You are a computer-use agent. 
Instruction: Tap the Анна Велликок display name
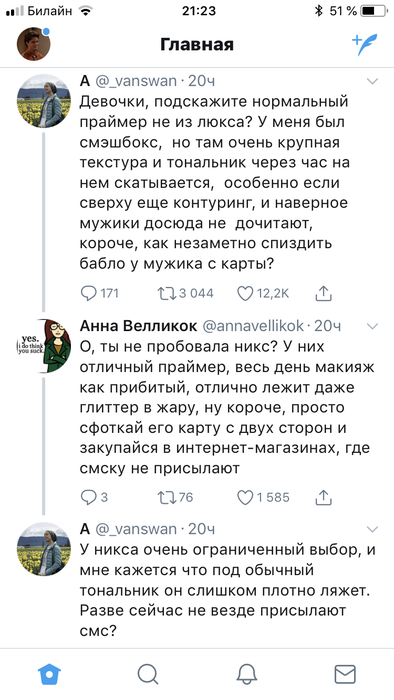138,326
